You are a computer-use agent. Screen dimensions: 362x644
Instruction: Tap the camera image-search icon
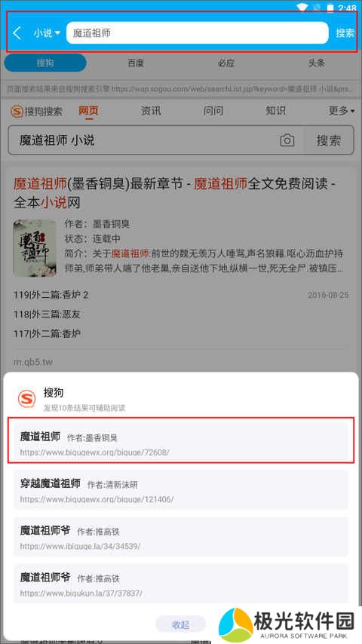[287, 140]
